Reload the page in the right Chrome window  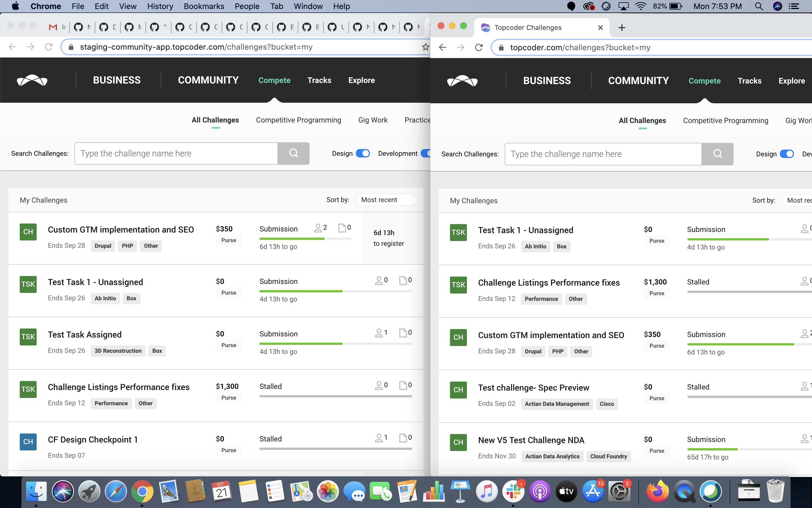tap(479, 47)
